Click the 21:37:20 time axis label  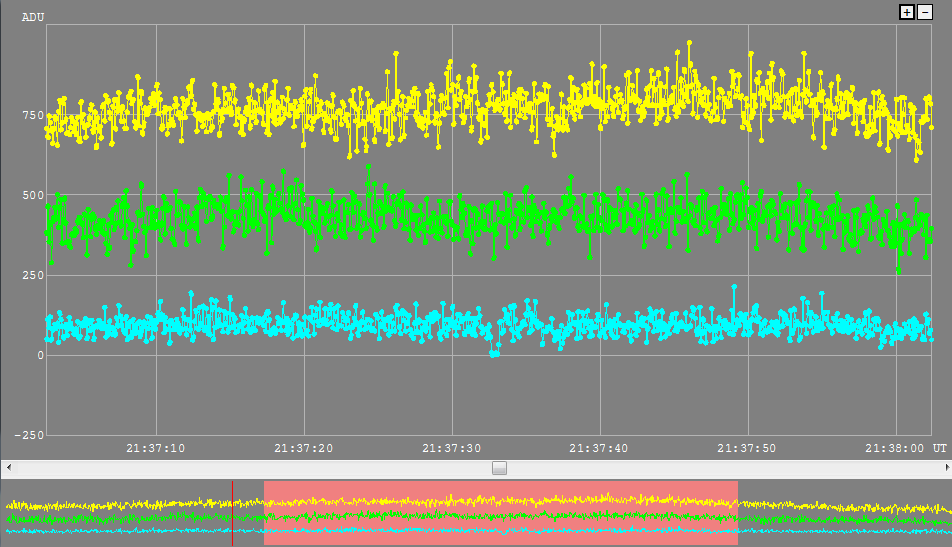click(x=304, y=449)
